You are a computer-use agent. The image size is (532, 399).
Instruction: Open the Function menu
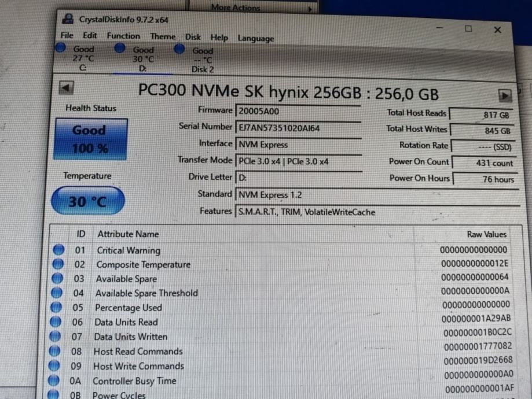coord(123,36)
